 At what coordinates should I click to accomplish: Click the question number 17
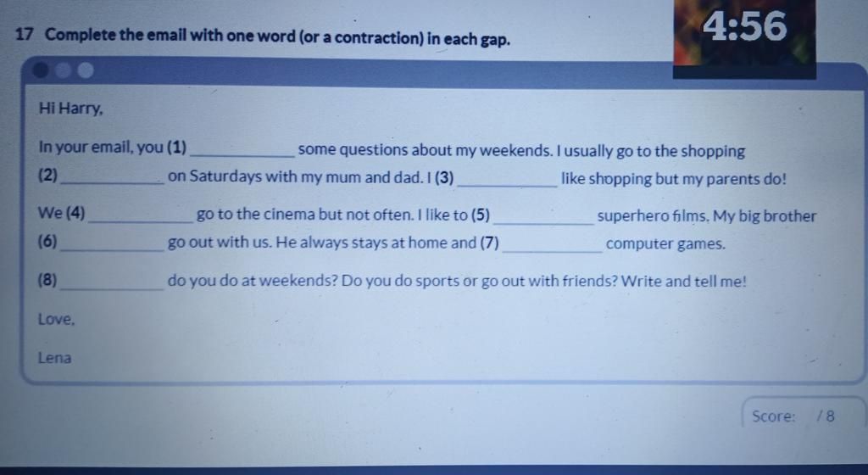pos(24,34)
